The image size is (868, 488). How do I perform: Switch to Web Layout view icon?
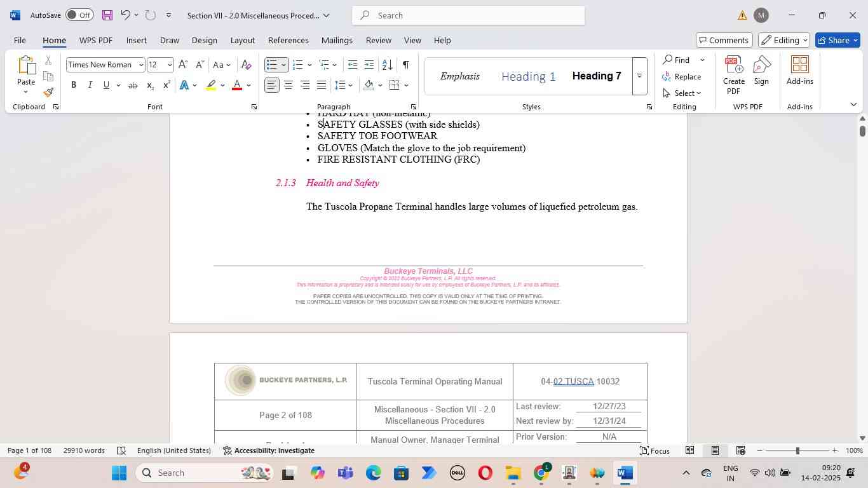pyautogui.click(x=740, y=451)
